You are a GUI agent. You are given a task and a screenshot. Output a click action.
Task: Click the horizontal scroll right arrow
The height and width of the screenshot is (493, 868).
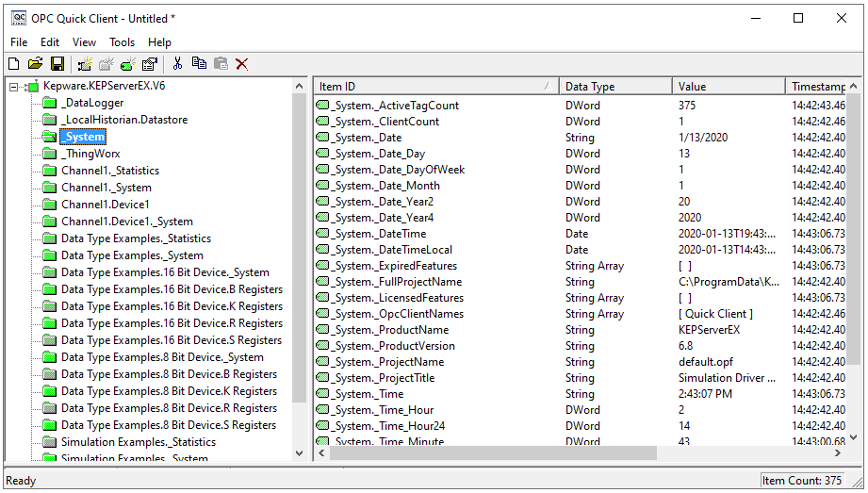tap(838, 453)
